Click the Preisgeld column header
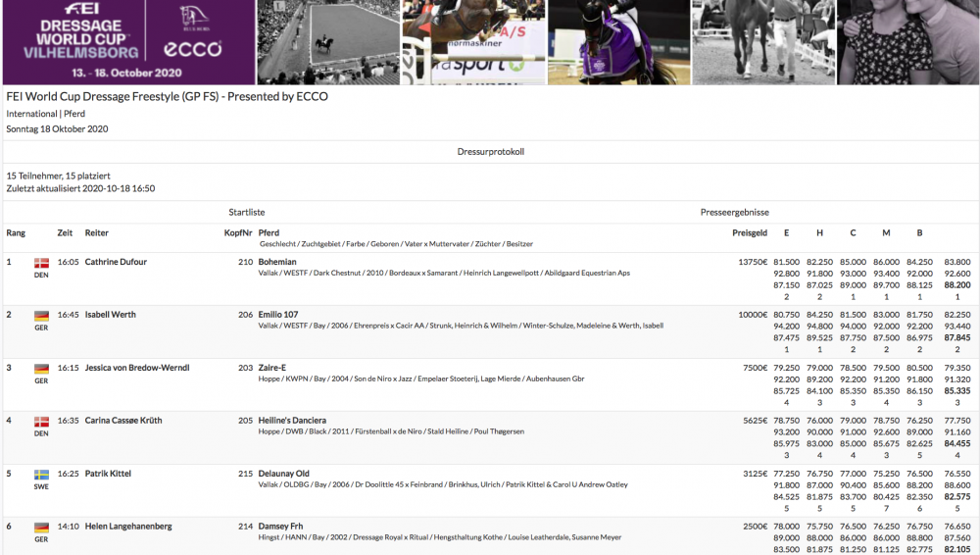 [749, 233]
